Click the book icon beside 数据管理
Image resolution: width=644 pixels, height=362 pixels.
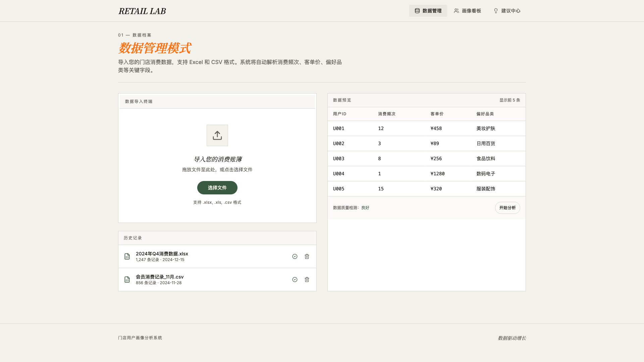coord(417,10)
